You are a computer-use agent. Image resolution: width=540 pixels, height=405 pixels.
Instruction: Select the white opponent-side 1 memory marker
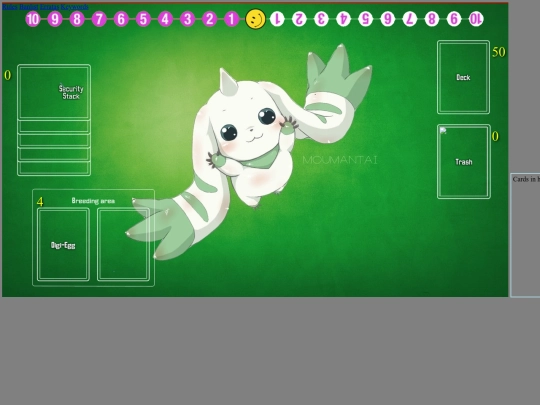pyautogui.click(x=277, y=19)
